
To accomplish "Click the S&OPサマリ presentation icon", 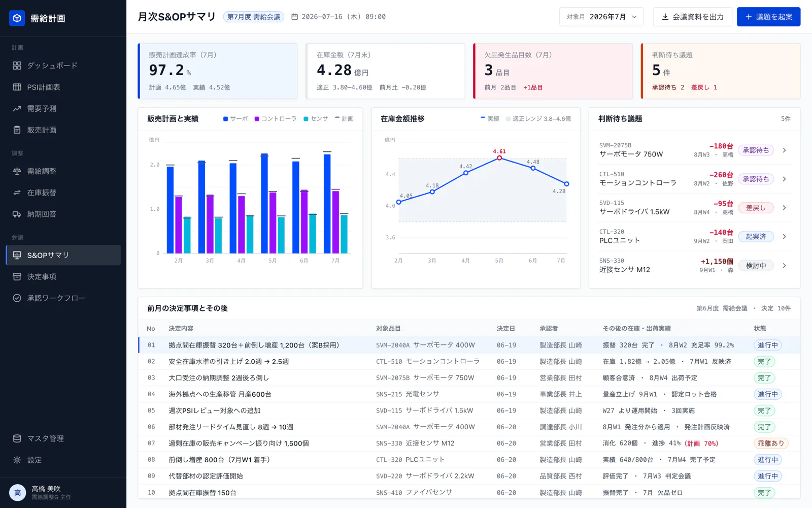I will (x=17, y=255).
